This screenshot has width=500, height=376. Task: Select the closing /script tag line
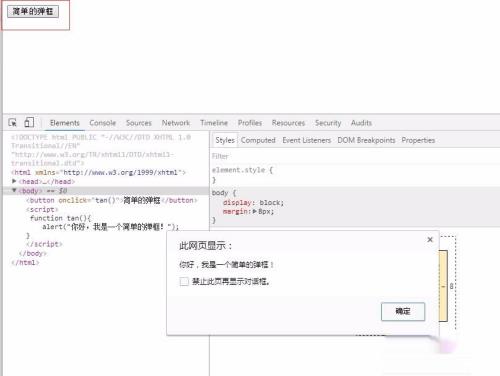[44, 244]
